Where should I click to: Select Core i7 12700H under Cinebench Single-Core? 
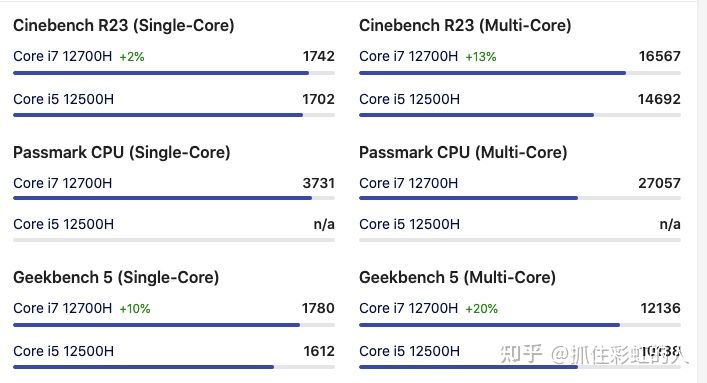coord(63,56)
